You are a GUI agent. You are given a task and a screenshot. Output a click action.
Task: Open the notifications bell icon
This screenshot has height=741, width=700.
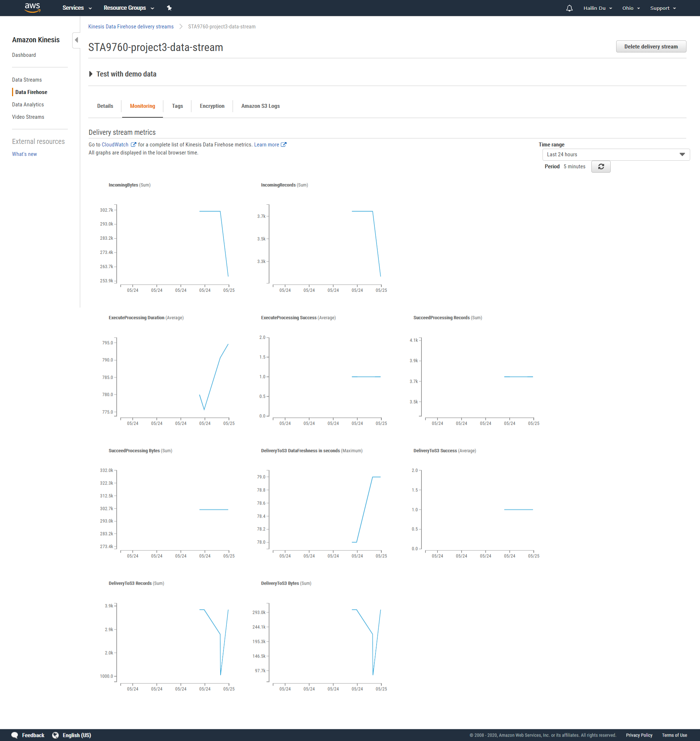[x=569, y=8]
